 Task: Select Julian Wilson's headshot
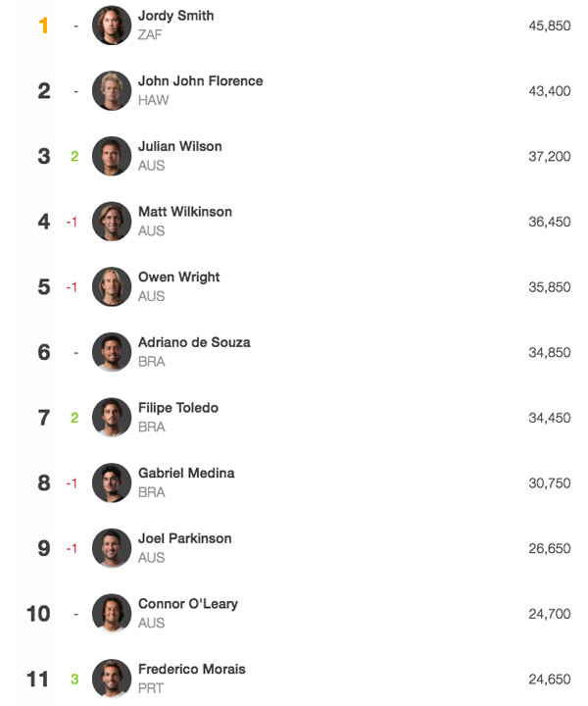[x=112, y=156]
